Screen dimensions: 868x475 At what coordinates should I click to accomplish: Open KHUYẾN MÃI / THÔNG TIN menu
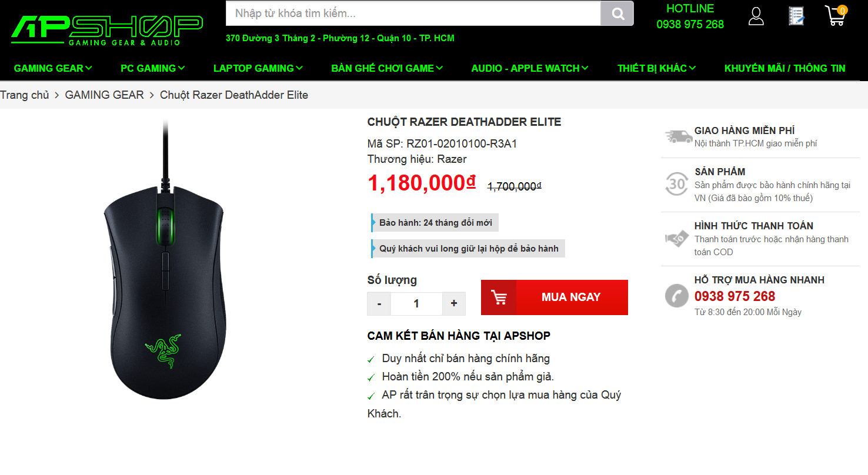click(785, 68)
